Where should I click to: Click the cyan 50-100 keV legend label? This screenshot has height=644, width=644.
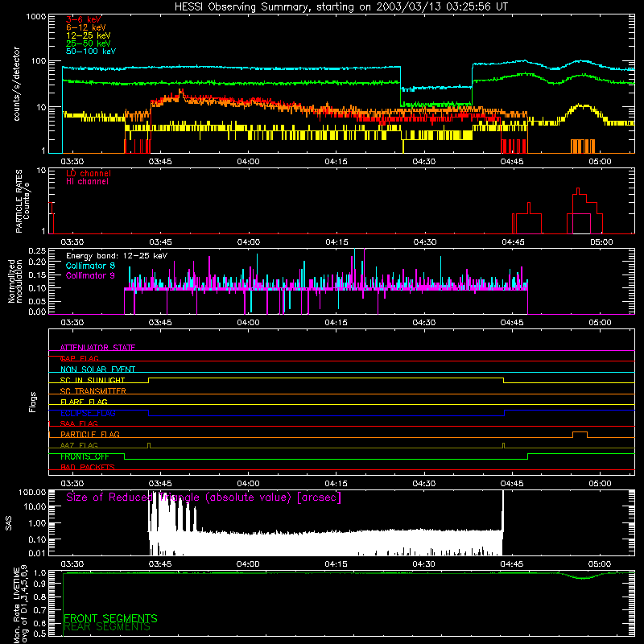(x=91, y=52)
